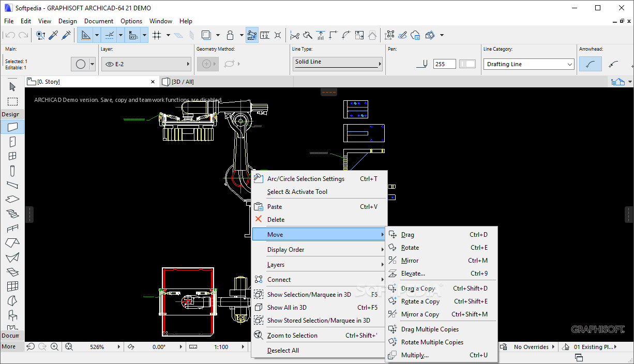Choose the Door tool
The height and width of the screenshot is (364, 634).
click(x=12, y=141)
